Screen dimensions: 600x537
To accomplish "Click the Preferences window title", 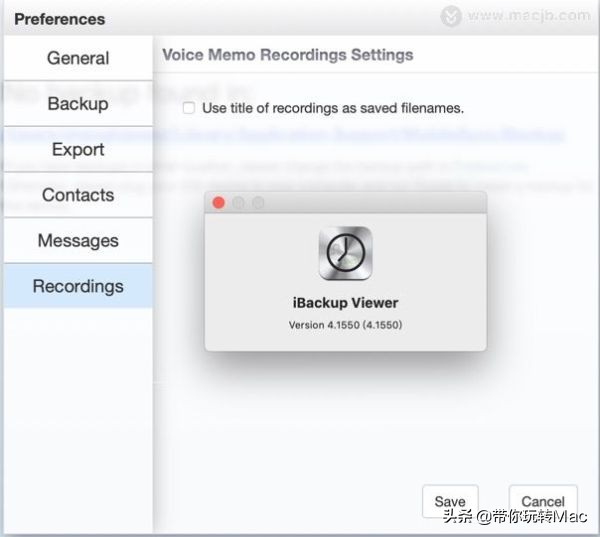I will (60, 19).
